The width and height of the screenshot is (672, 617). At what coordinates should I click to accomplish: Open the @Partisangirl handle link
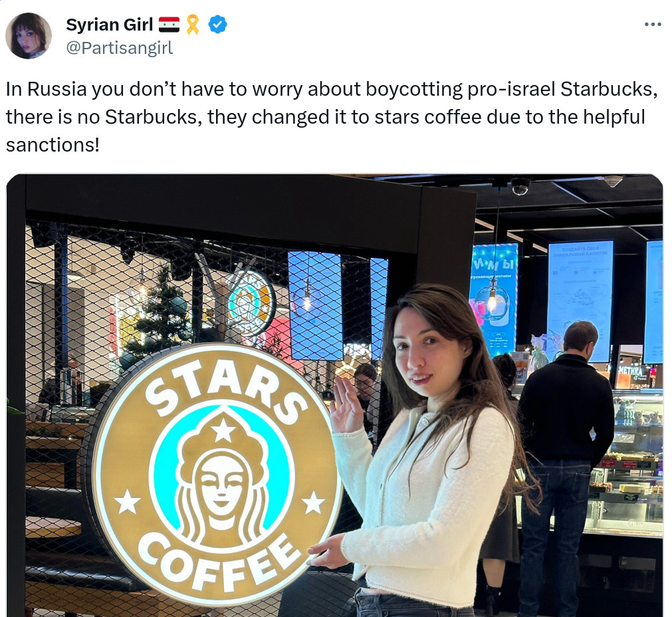pos(120,48)
